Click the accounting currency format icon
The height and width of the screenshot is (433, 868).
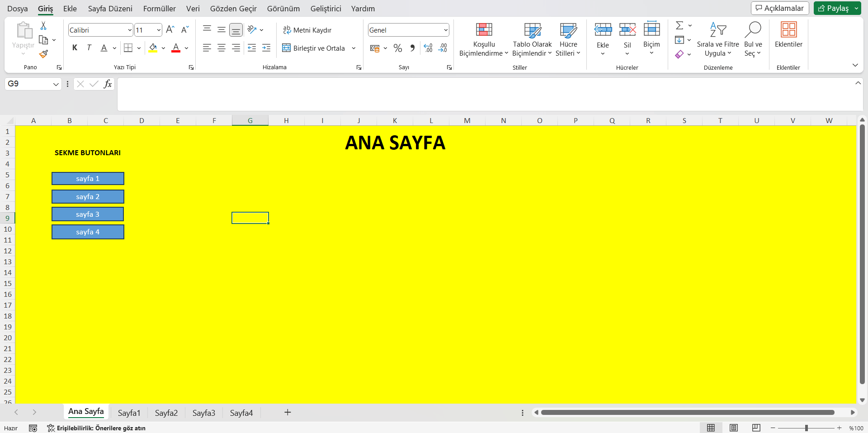pos(375,48)
